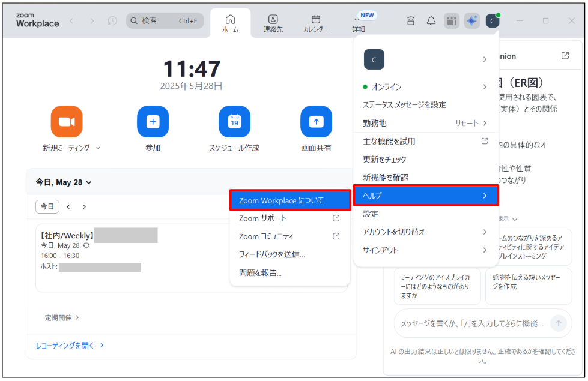588x381 pixels.
Task: Click the external link icon on Zoom コミュニティ
Action: [x=336, y=236]
